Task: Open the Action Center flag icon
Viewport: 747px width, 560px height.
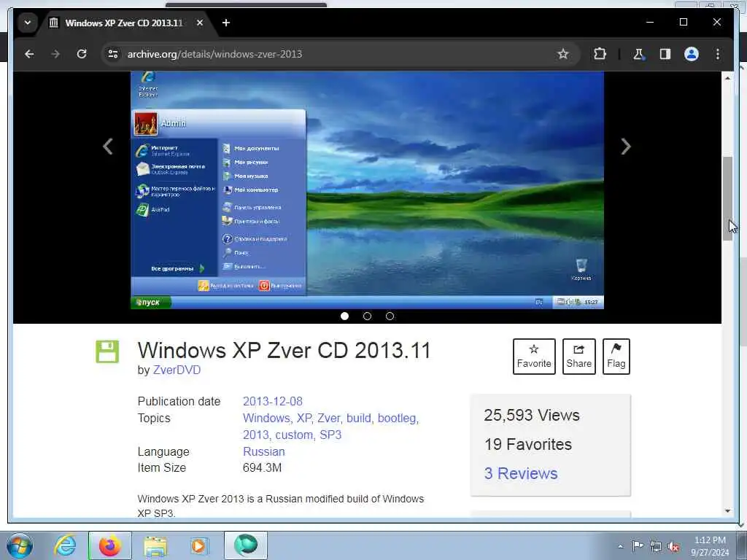Action: pyautogui.click(x=638, y=546)
